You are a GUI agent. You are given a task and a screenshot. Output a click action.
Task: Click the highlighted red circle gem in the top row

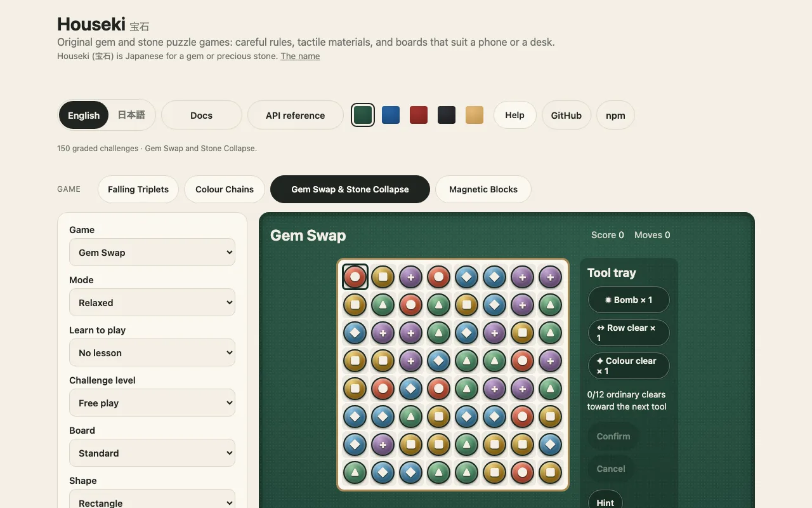(355, 277)
